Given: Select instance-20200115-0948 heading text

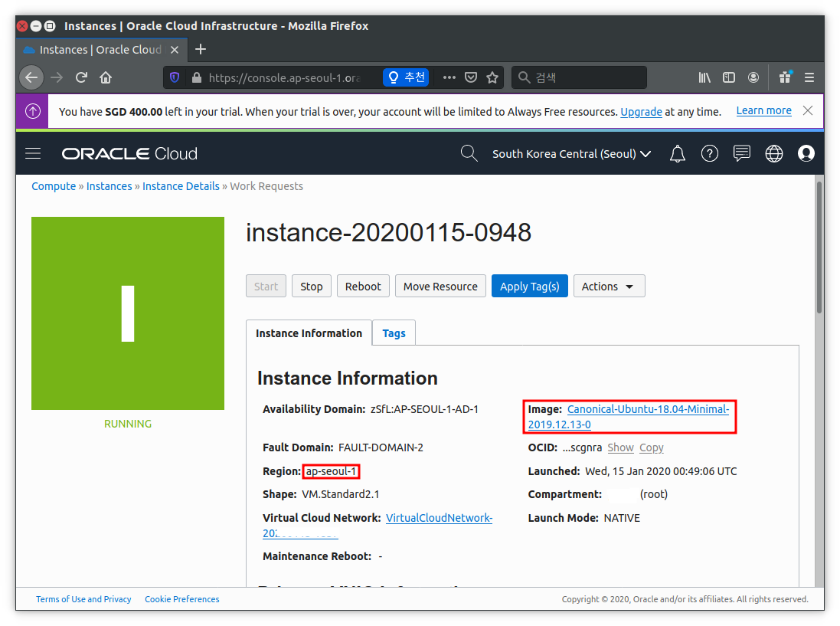Looking at the screenshot, I should pyautogui.click(x=388, y=233).
